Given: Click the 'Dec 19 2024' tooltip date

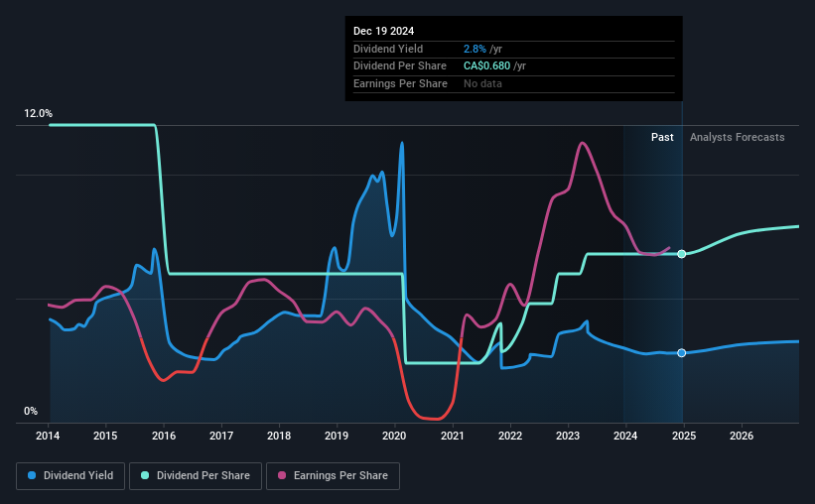Looking at the screenshot, I should click(x=383, y=31).
